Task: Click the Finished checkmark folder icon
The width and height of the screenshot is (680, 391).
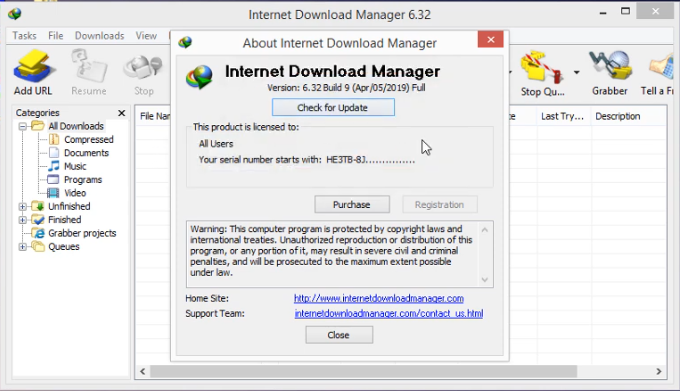Action: (x=38, y=220)
